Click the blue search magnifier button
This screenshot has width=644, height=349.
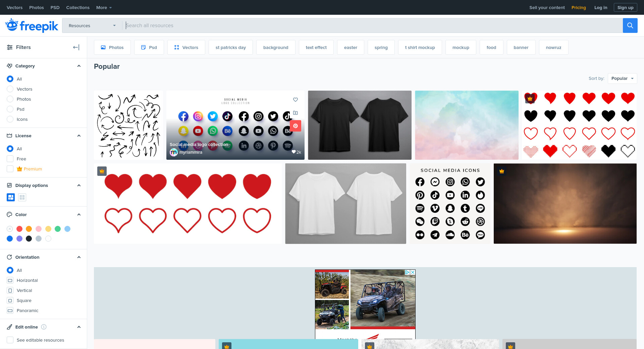pyautogui.click(x=630, y=26)
